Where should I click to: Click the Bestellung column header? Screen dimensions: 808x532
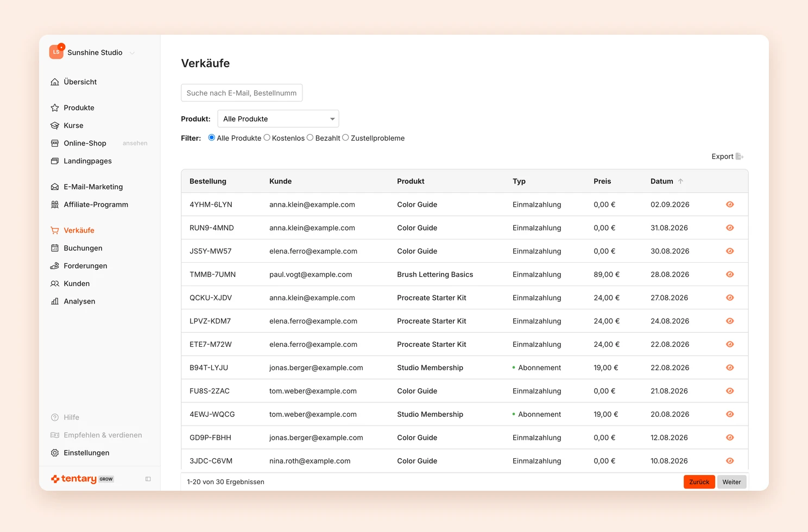pyautogui.click(x=208, y=181)
